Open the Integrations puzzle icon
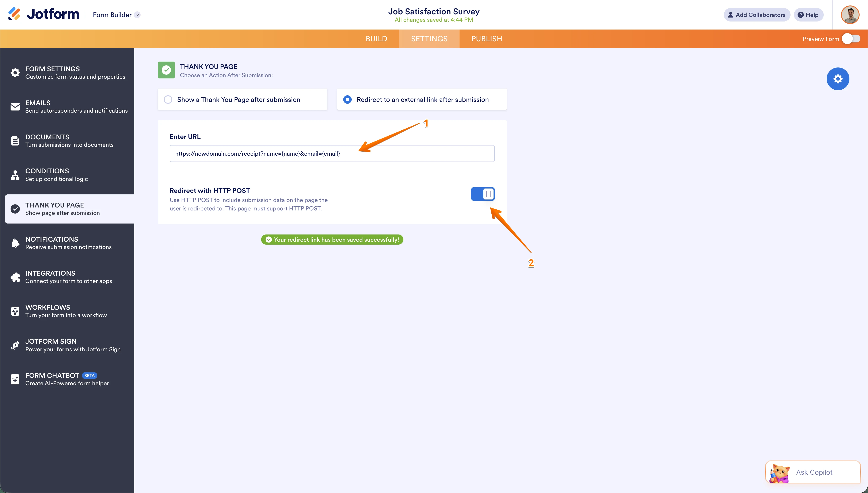The width and height of the screenshot is (868, 493). coord(15,277)
